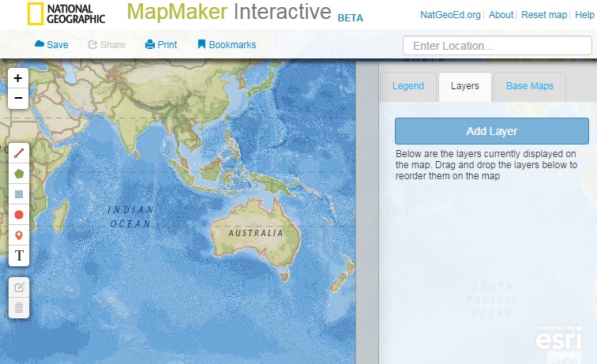The width and height of the screenshot is (597, 364).
Task: Click the trash delete drawings tool
Action: [x=19, y=308]
